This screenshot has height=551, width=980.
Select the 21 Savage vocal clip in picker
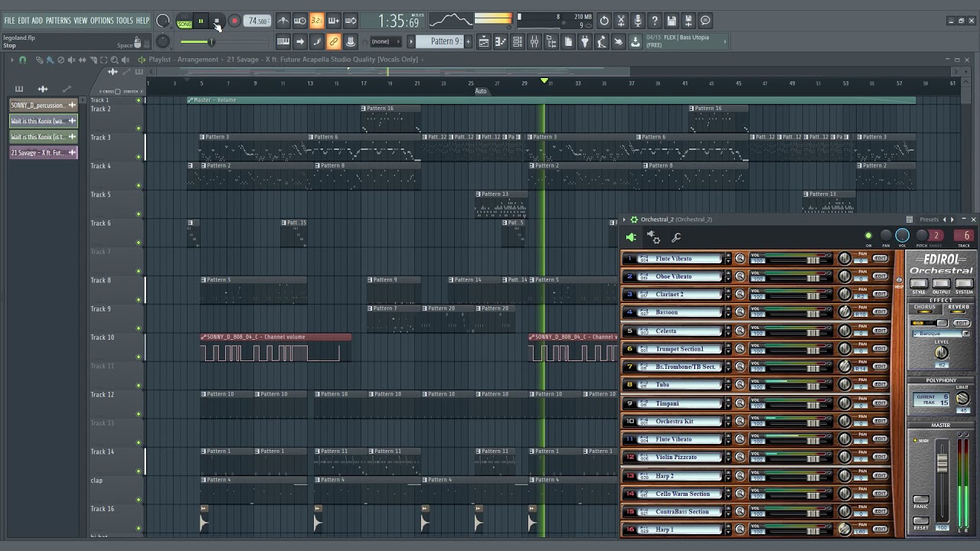coord(44,152)
